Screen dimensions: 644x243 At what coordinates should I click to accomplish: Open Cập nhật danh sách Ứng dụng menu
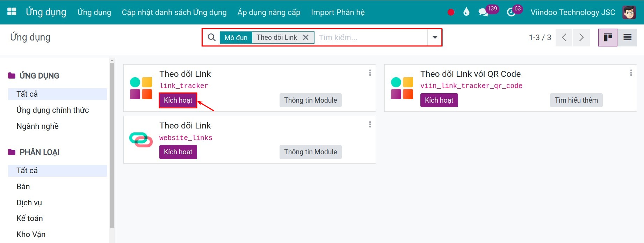(174, 12)
